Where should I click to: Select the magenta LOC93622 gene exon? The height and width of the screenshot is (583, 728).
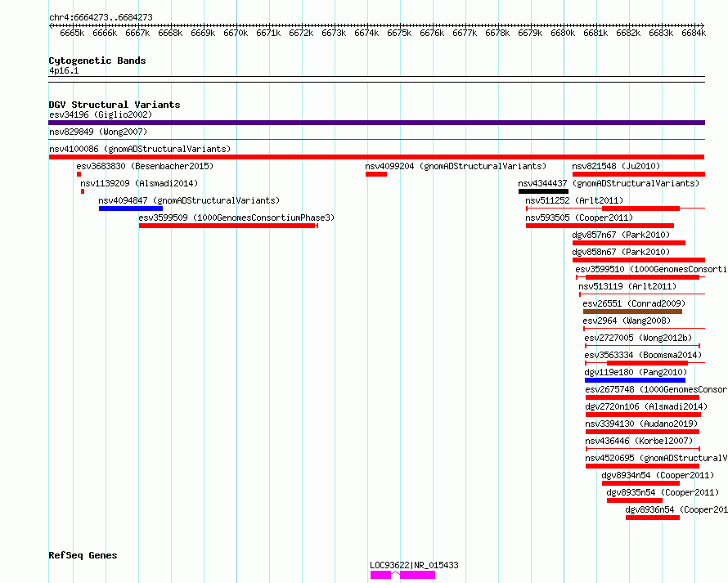417,575
